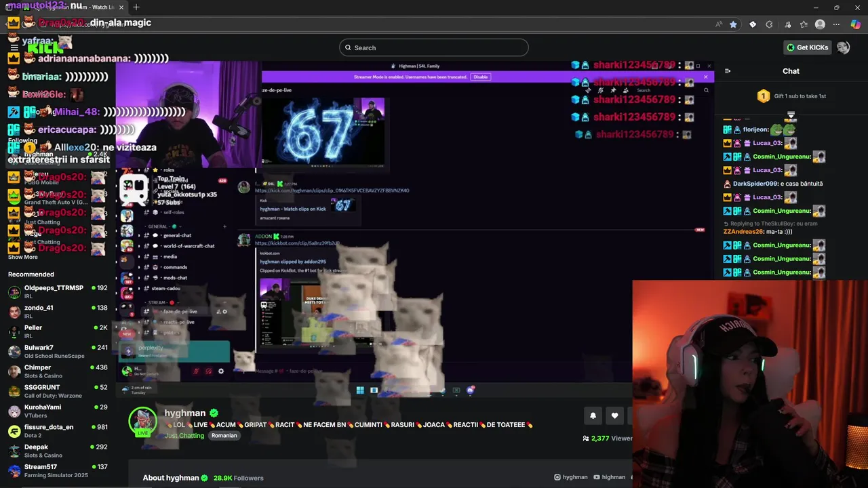Viewport: 868px width, 488px height.
Task: Add channel with plus next to GENERAL
Action: click(224, 226)
